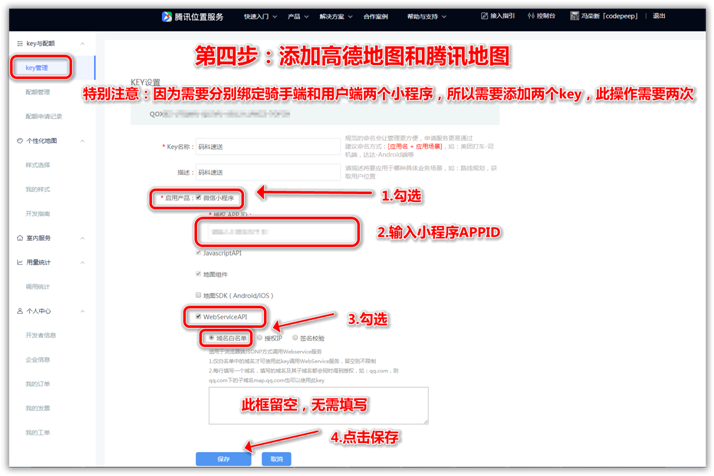714x476 pixels.
Task: Click the key与配额 list icon in sidebar
Action: point(20,44)
